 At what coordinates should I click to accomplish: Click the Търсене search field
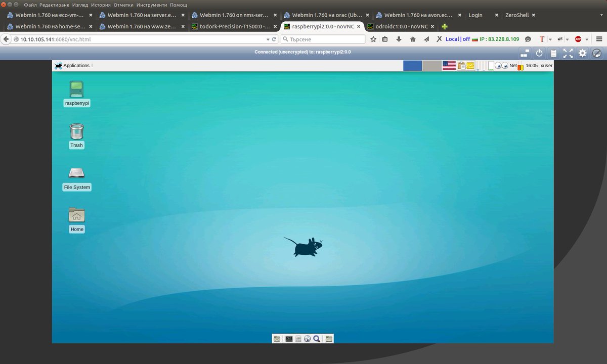coord(323,39)
